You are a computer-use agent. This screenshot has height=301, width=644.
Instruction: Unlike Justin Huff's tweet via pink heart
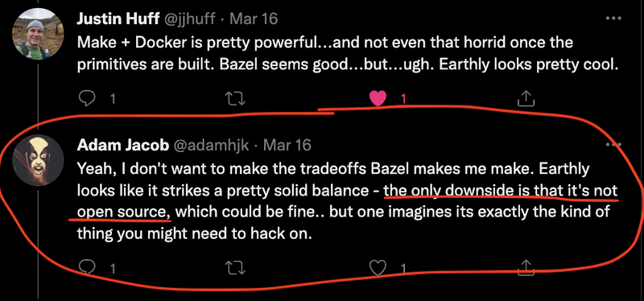378,98
